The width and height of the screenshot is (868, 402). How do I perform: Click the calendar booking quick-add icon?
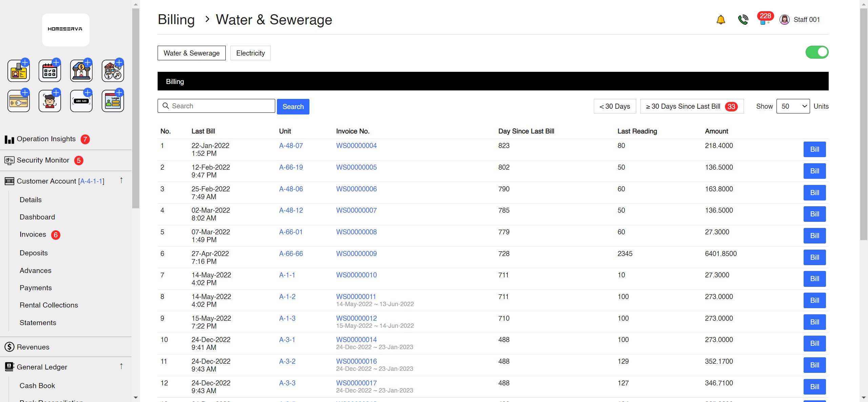click(49, 70)
